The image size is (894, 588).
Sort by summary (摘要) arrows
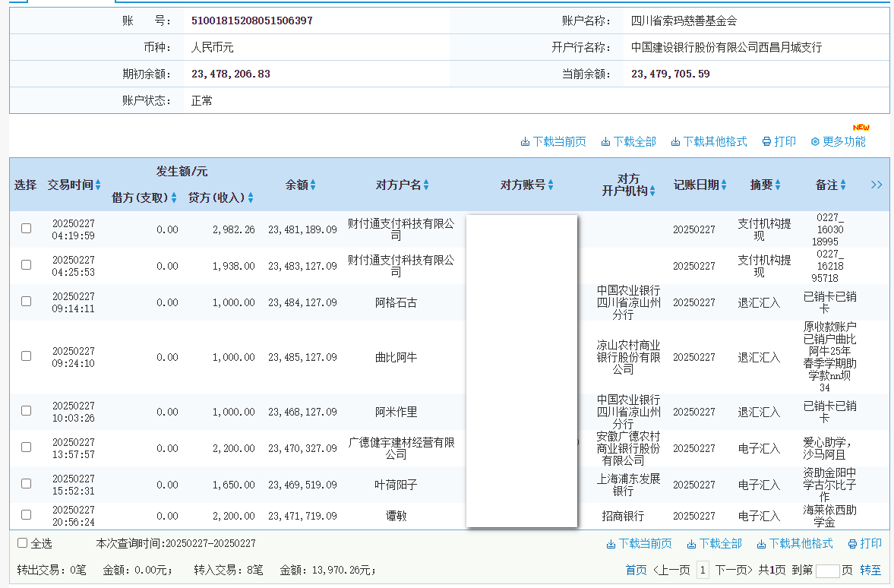[777, 185]
